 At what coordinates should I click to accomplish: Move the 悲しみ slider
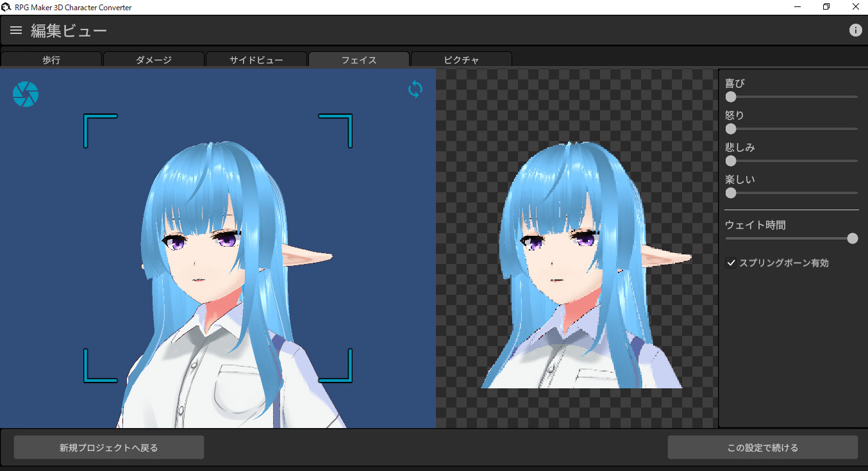coord(730,161)
